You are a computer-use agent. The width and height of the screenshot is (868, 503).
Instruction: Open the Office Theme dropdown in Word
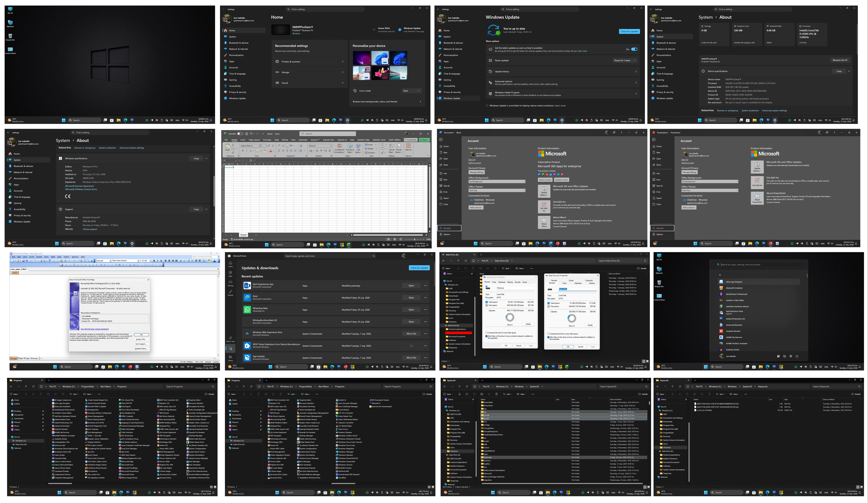coord(497,190)
